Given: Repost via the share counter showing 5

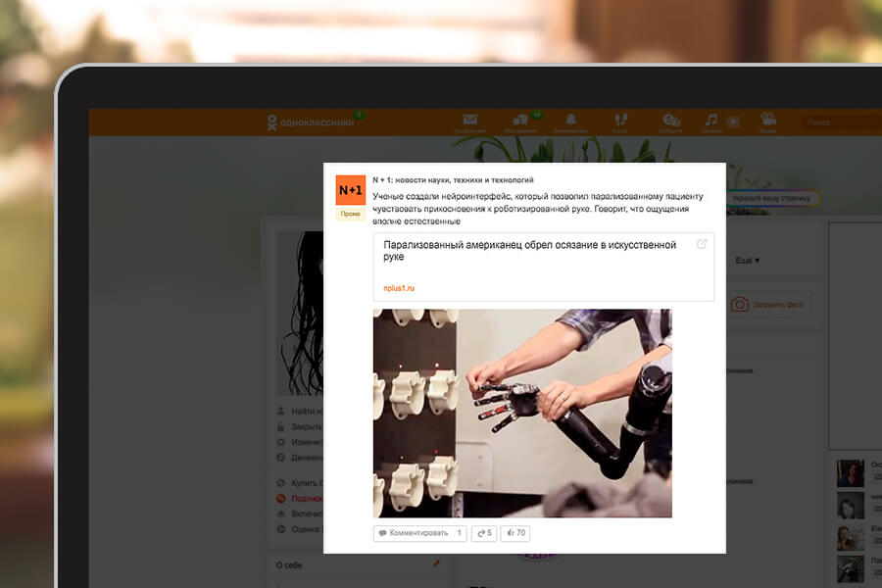Looking at the screenshot, I should [482, 532].
